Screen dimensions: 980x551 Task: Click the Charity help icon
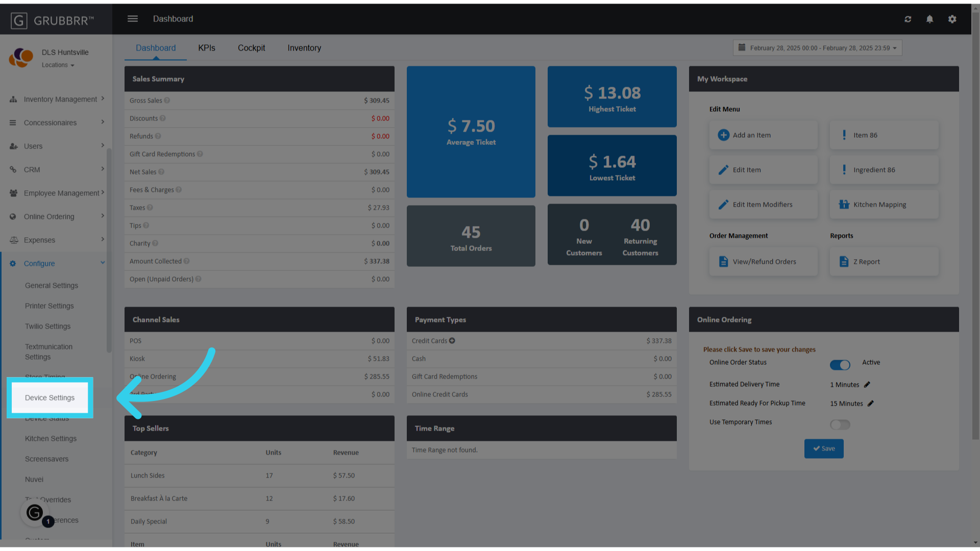155,243
